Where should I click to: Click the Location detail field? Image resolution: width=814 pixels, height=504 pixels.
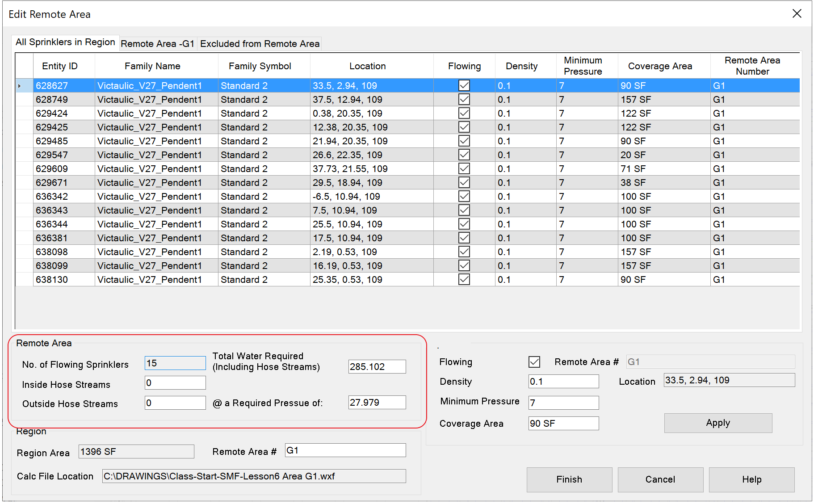coord(729,380)
